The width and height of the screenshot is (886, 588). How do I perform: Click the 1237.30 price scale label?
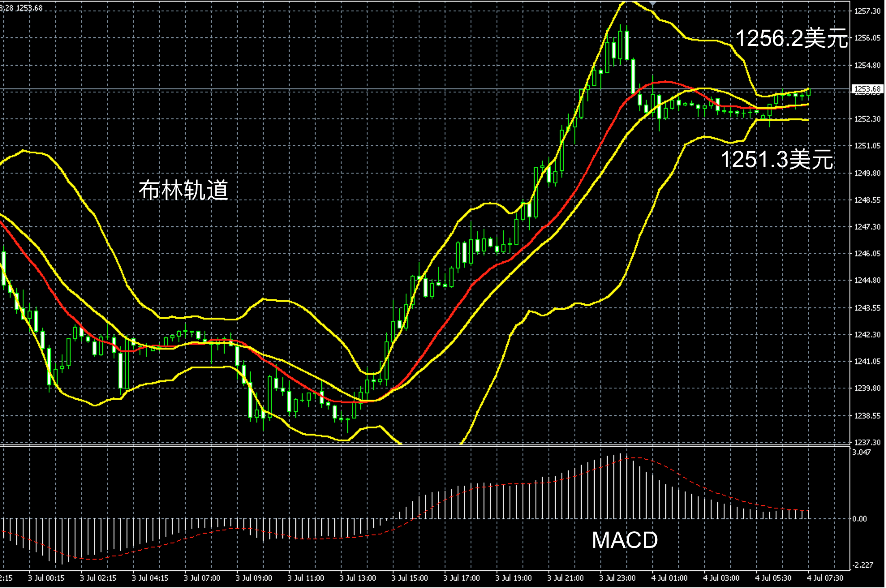point(867,442)
